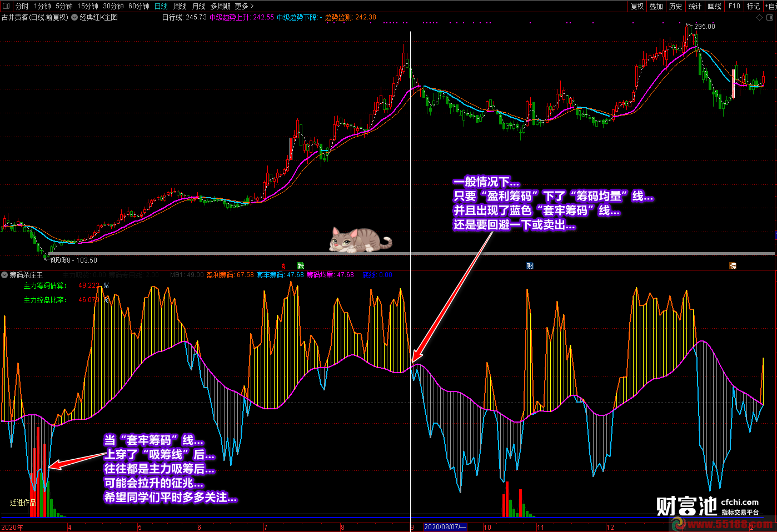Toggle the left sidebar panel icon
This screenshot has width=777, height=532.
(6, 6)
